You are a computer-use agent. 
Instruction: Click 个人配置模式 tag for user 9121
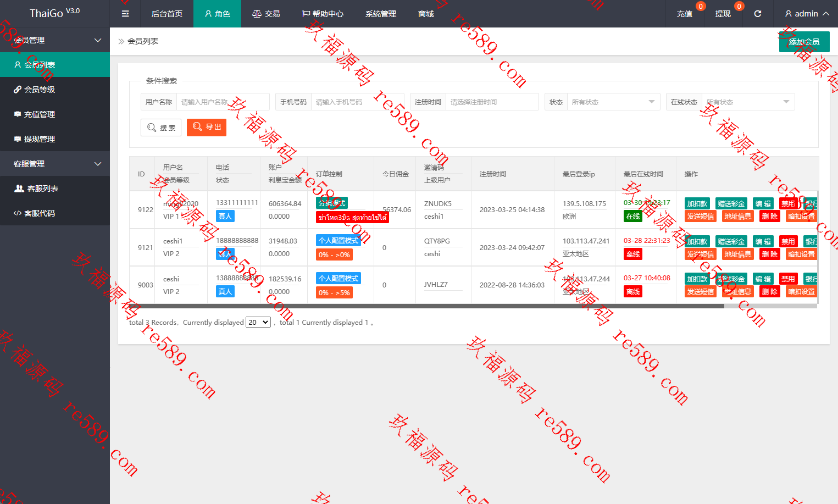click(338, 241)
